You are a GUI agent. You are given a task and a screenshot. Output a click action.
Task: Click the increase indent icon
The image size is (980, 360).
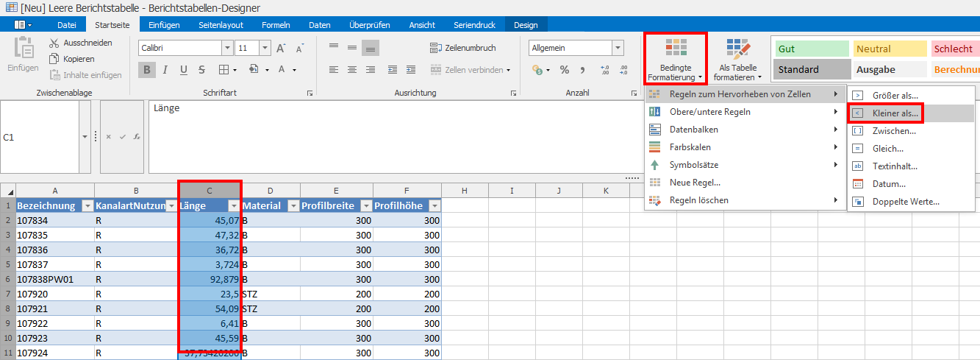coord(411,70)
